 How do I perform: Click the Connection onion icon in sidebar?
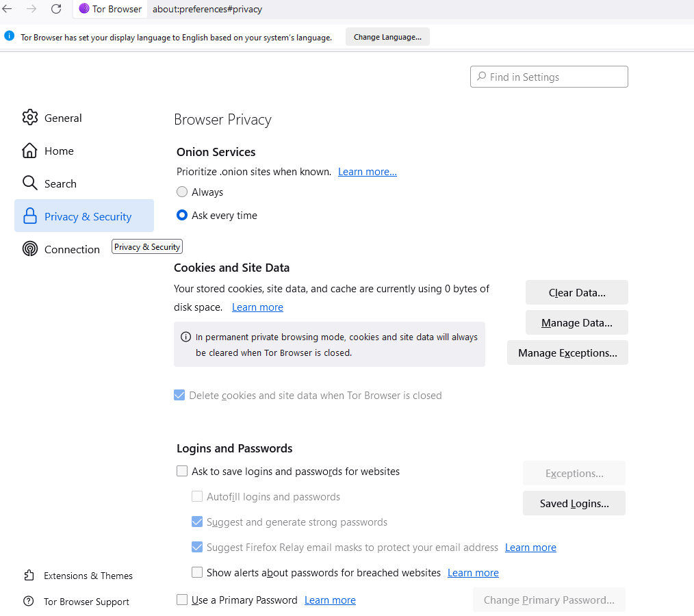point(29,249)
